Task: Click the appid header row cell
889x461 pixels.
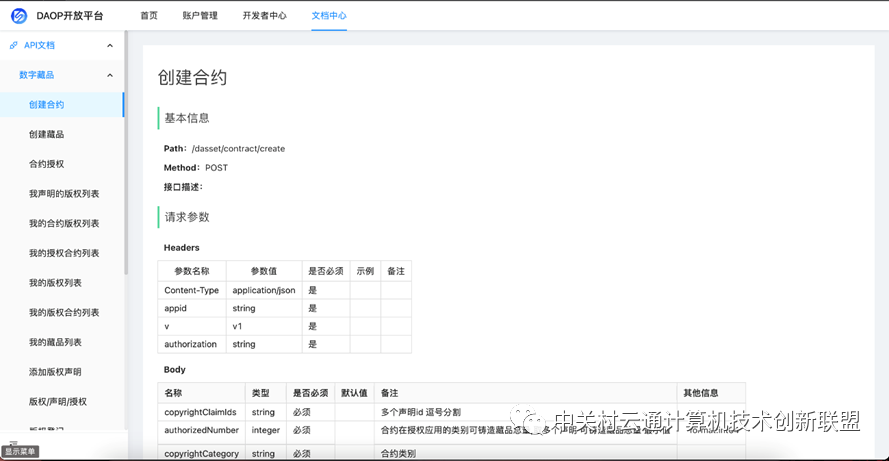Action: coord(192,308)
